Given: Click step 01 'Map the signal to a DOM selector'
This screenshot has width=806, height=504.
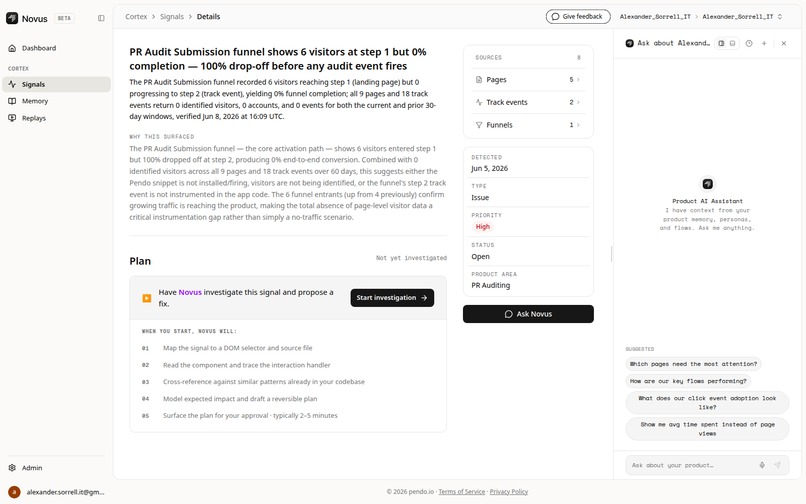Looking at the screenshot, I should click(x=237, y=348).
